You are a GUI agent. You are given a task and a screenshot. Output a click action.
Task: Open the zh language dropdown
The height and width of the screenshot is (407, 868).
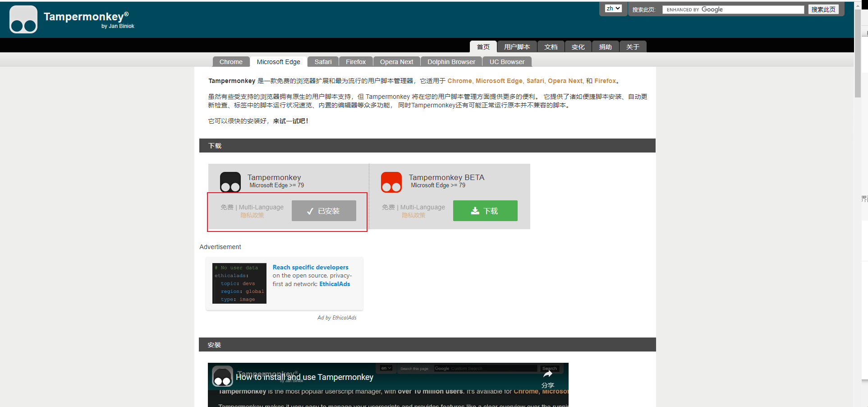point(613,9)
